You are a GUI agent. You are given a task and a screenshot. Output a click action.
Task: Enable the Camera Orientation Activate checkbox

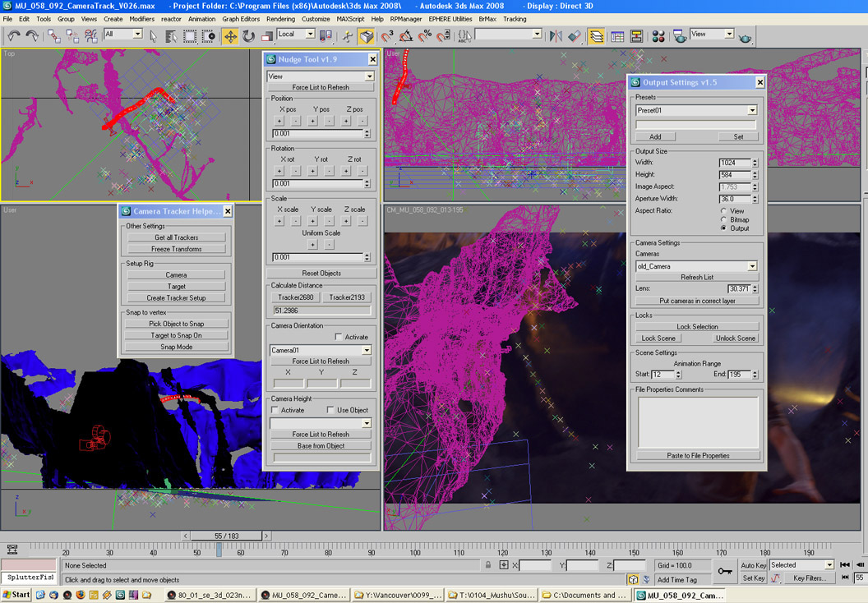coord(339,337)
